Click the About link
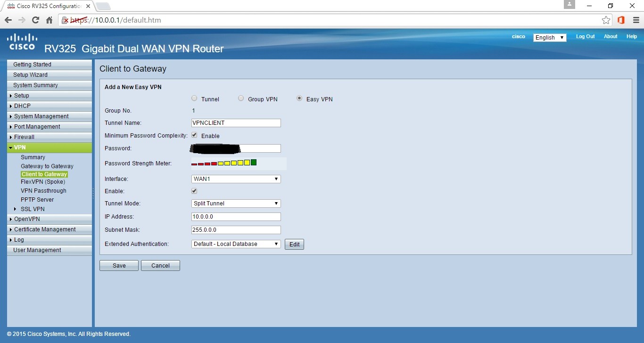Image resolution: width=644 pixels, height=343 pixels. click(611, 37)
